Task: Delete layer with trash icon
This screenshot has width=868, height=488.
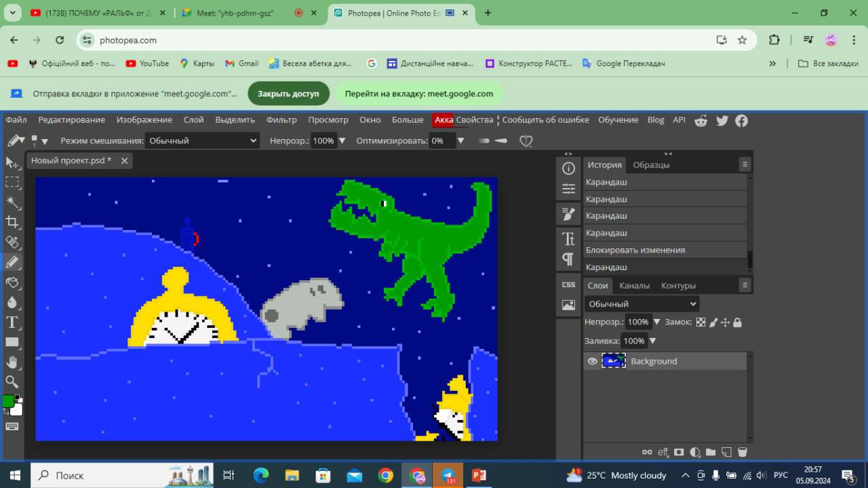Action: (x=743, y=452)
